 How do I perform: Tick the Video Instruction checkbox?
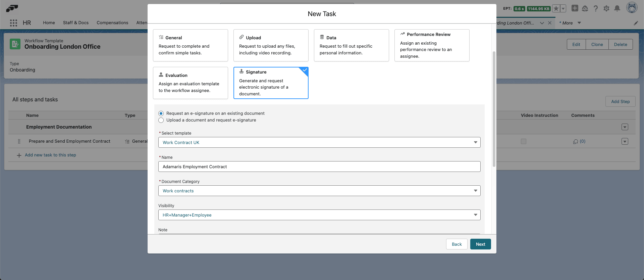point(524,141)
